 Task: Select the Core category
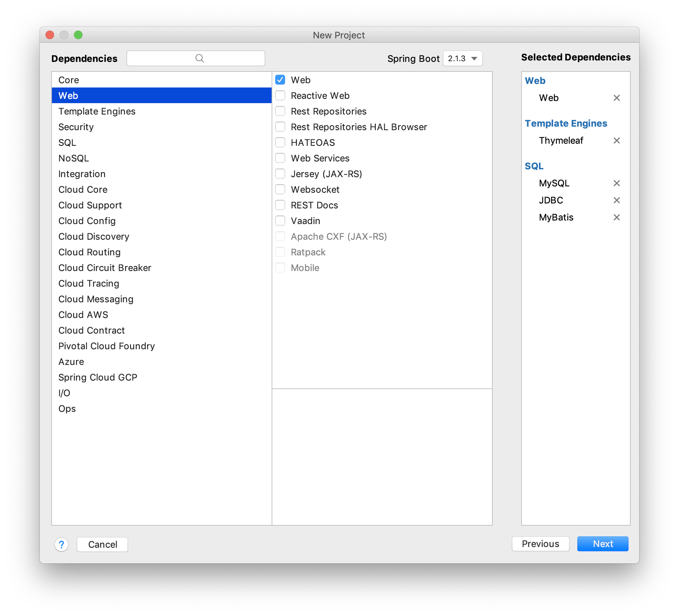point(162,80)
